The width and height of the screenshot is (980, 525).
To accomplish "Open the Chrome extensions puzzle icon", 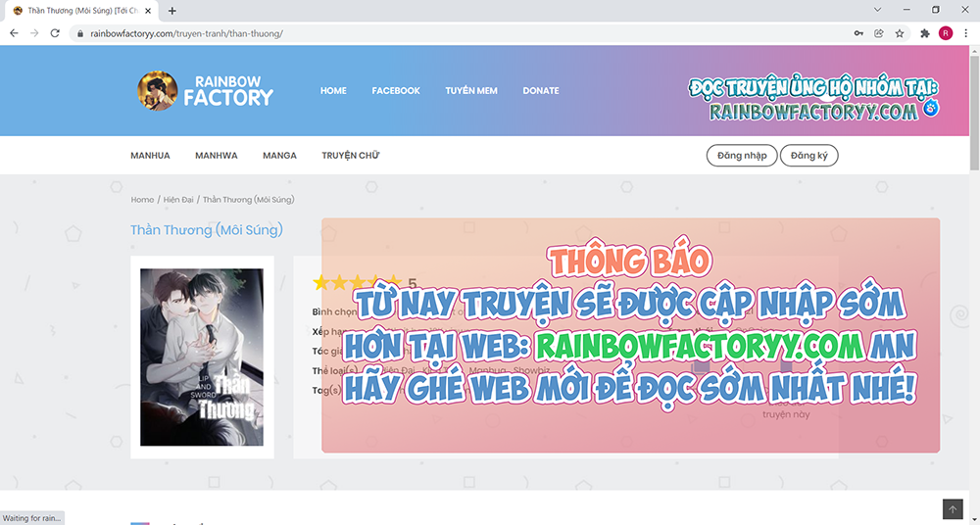I will 925,32.
